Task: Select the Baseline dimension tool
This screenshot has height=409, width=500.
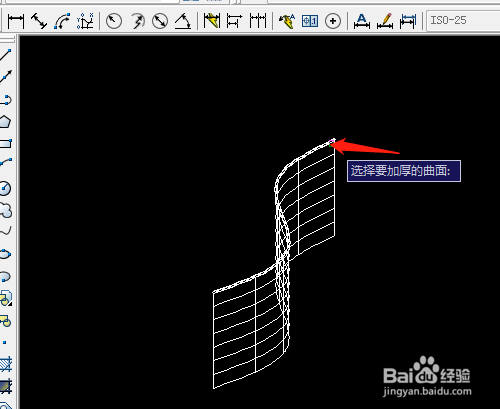Action: pos(235,21)
